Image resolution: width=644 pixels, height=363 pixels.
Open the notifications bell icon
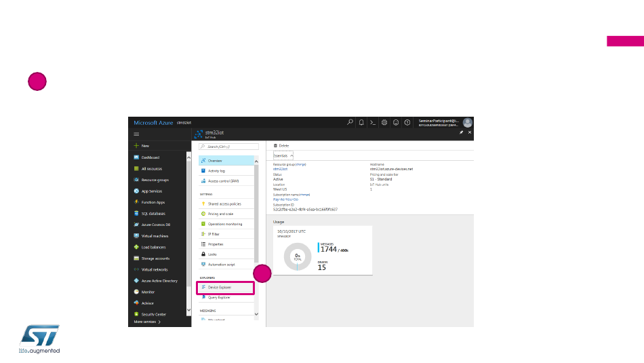(361, 123)
